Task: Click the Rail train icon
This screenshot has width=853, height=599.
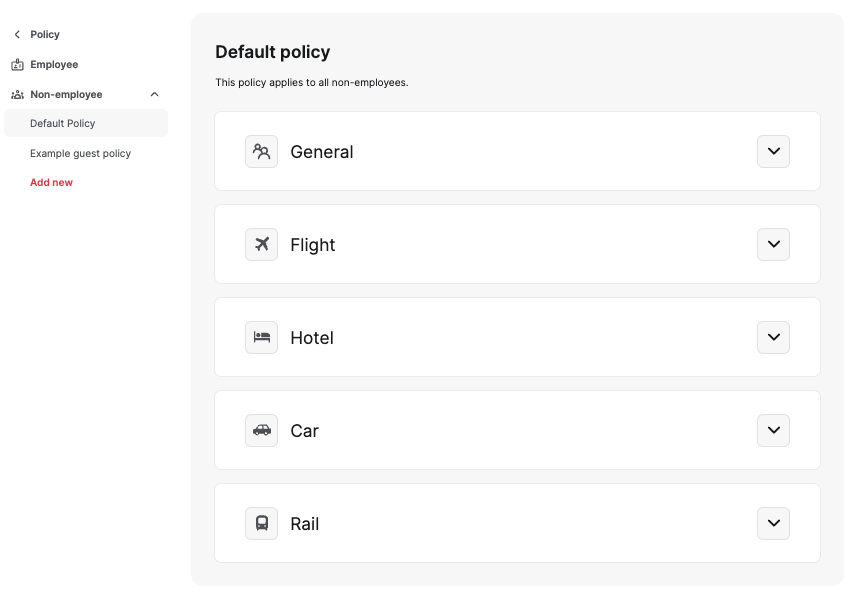Action: (x=261, y=524)
